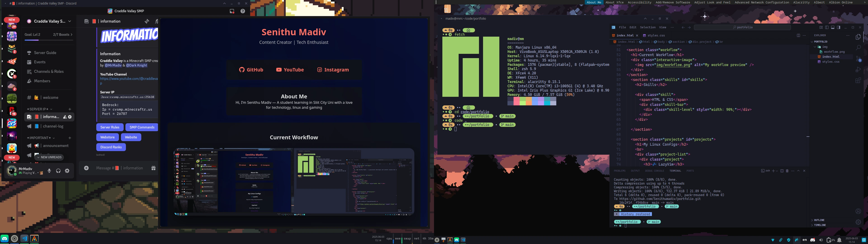
Task: Open Search view in VS Code activity bar
Action: 858,48
